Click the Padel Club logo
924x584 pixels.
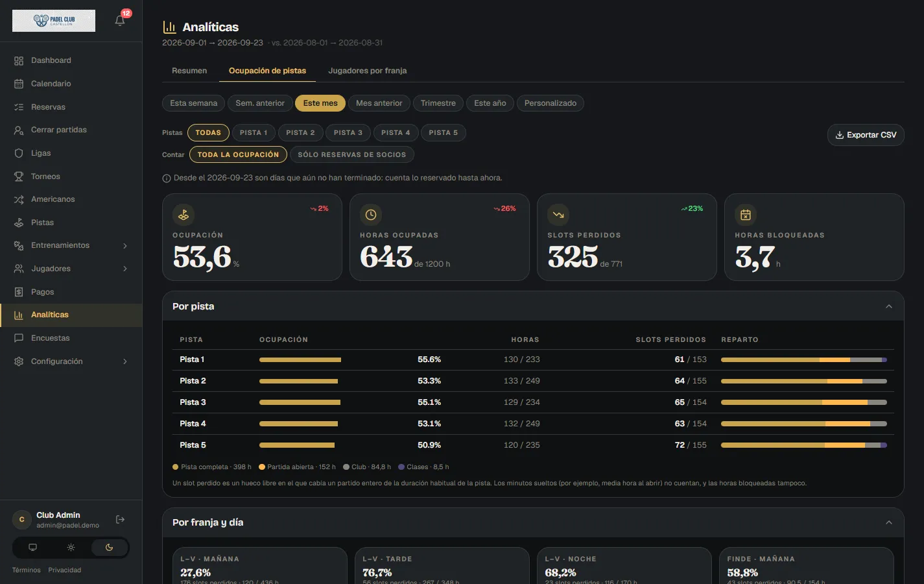coord(54,21)
